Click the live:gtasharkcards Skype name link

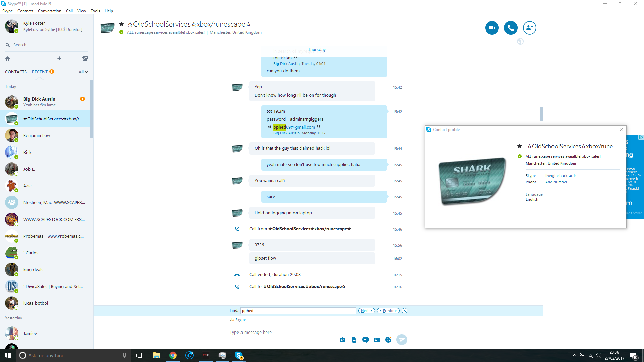(560, 176)
